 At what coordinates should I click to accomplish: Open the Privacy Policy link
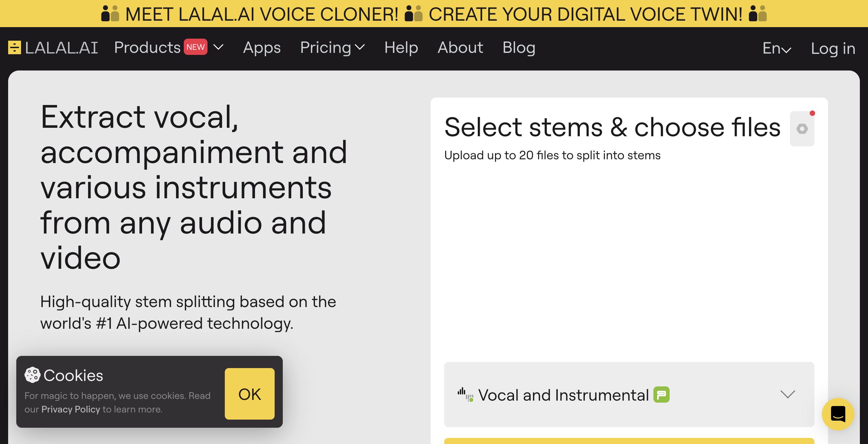71,409
